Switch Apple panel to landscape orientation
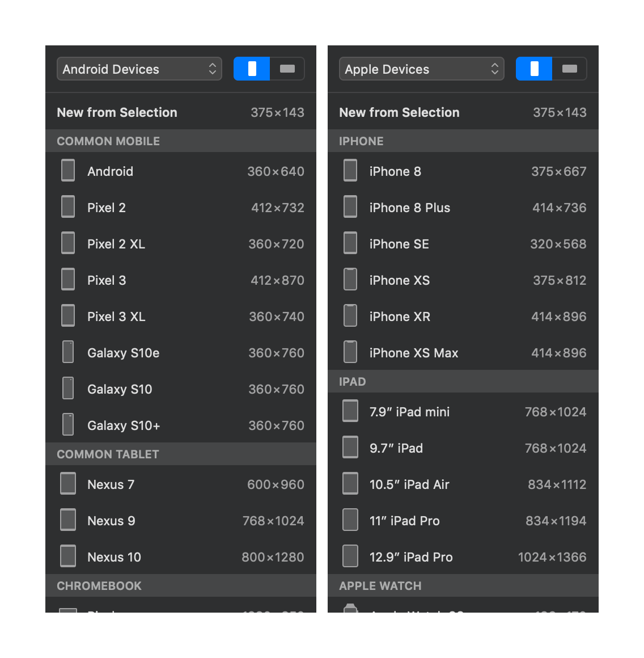644x658 pixels. (x=569, y=69)
